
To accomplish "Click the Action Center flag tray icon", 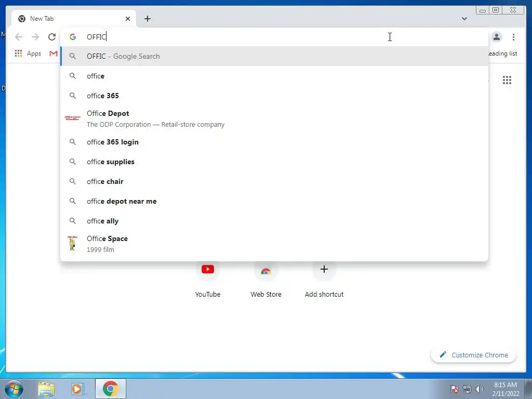I will pos(454,389).
